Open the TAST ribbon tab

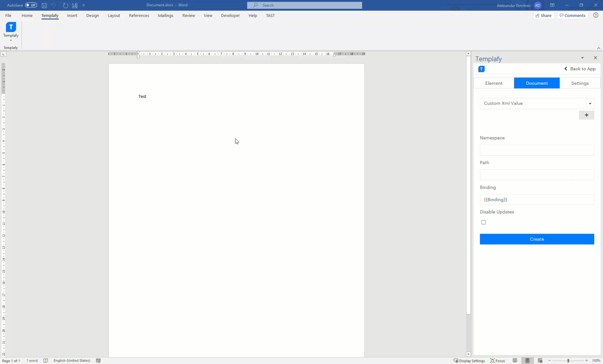pyautogui.click(x=270, y=16)
